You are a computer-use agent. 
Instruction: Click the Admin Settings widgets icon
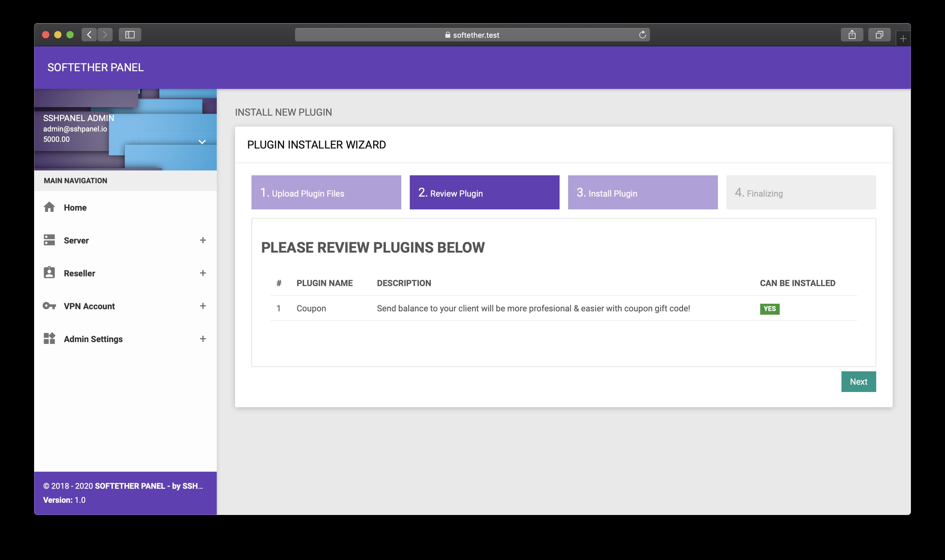(49, 338)
